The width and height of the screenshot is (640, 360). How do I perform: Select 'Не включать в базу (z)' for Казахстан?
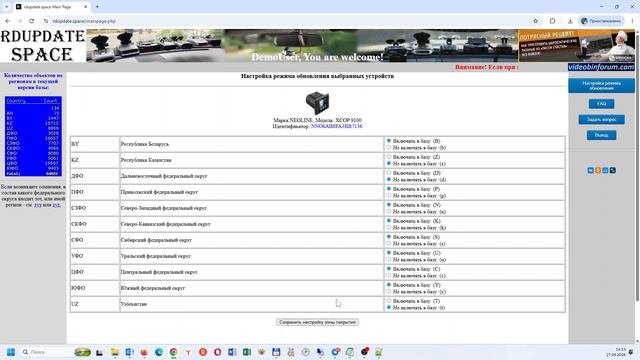coord(389,163)
